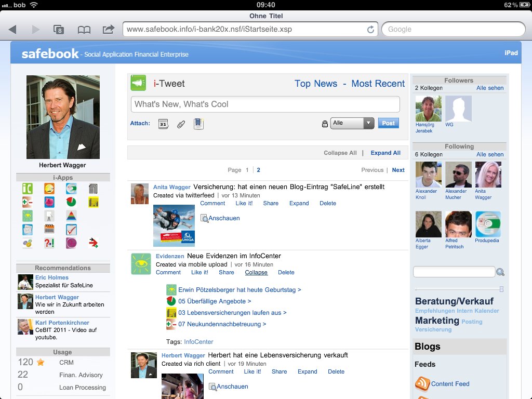Open the colored gears app icon
532x399 pixels.
coord(28,243)
